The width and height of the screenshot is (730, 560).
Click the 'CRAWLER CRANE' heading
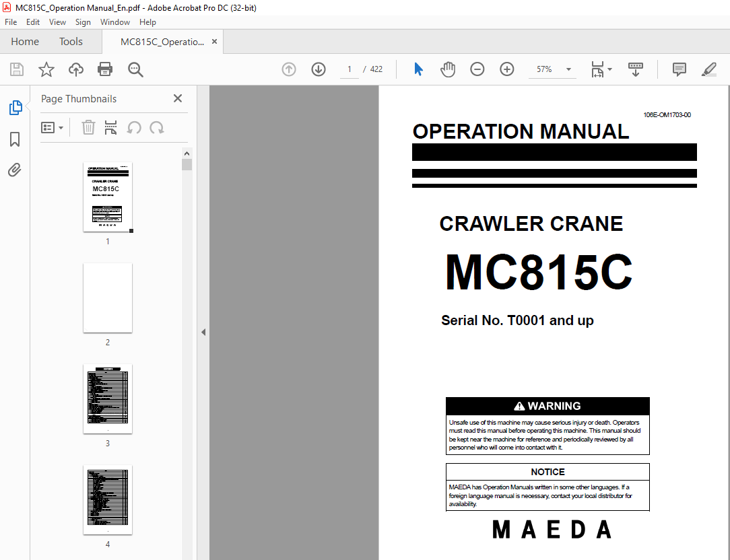click(x=531, y=224)
